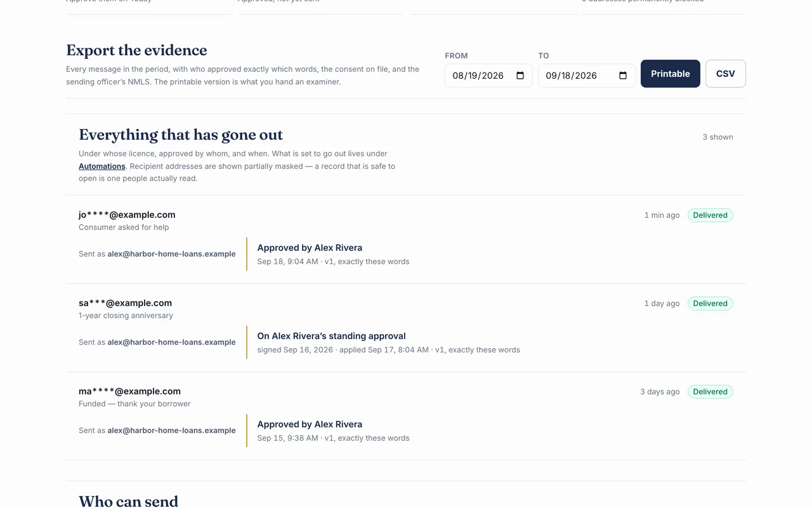
Task: Click 'Everything that has gone out' heading
Action: click(x=181, y=135)
